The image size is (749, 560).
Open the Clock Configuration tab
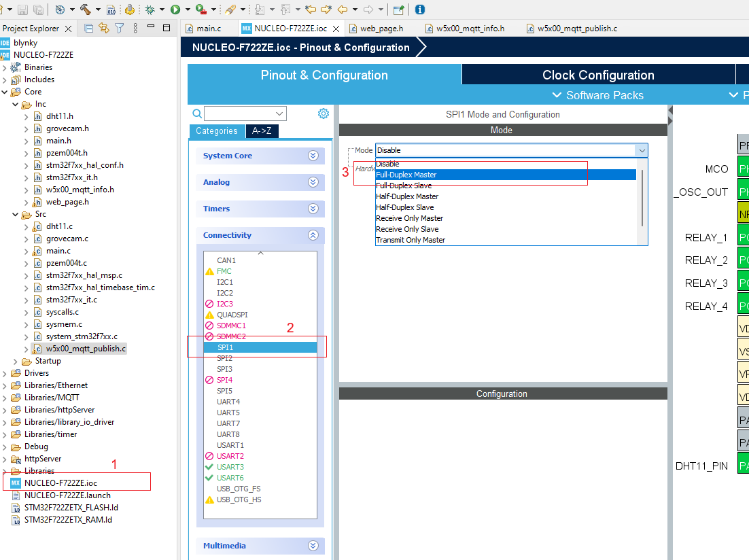tap(598, 75)
